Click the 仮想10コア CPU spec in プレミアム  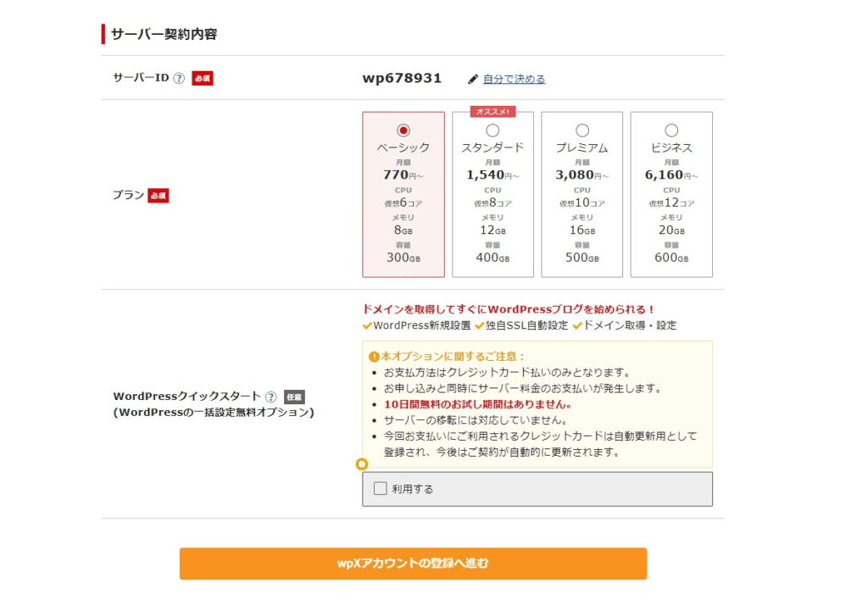click(582, 203)
